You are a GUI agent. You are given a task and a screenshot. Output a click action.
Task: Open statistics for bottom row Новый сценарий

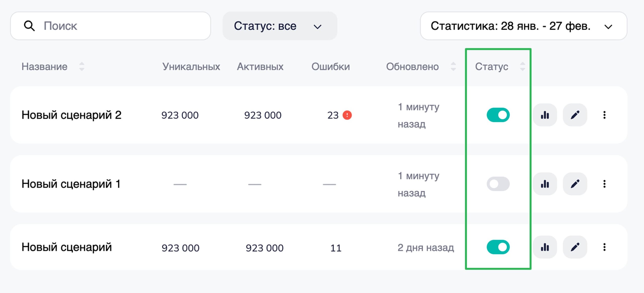tap(545, 247)
